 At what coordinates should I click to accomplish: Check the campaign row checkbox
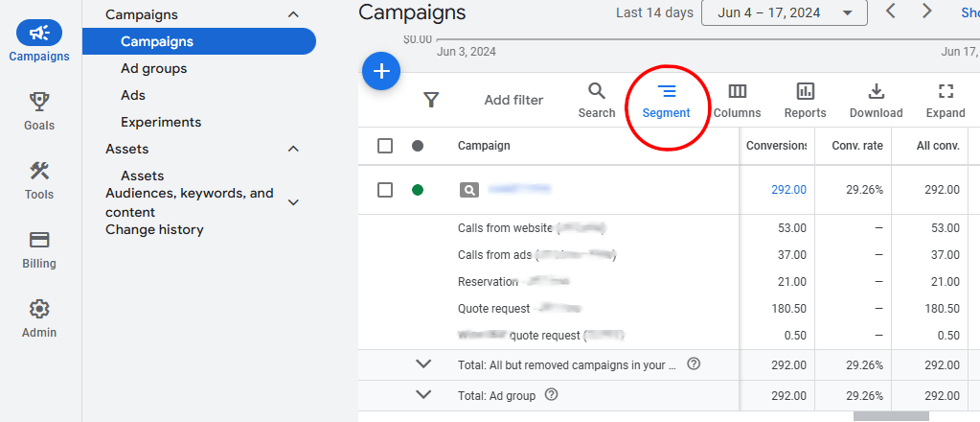coord(385,190)
